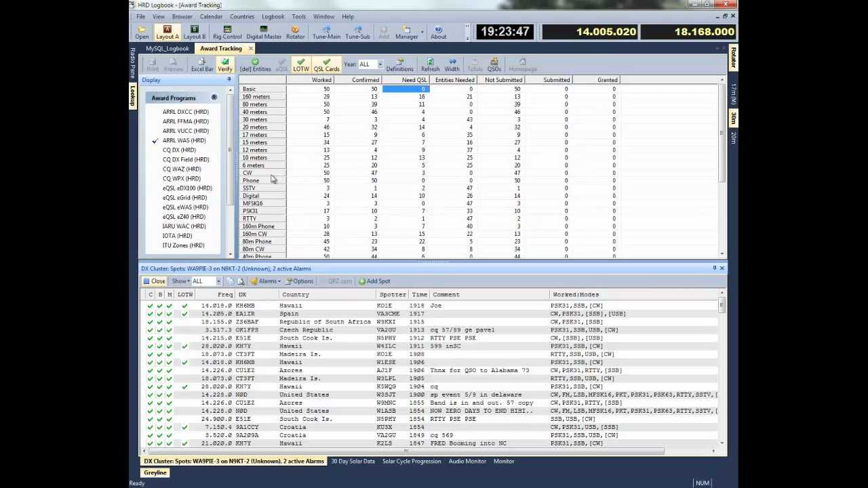Image resolution: width=868 pixels, height=488 pixels.
Task: Close the DX Cluster panel
Action: 722,268
